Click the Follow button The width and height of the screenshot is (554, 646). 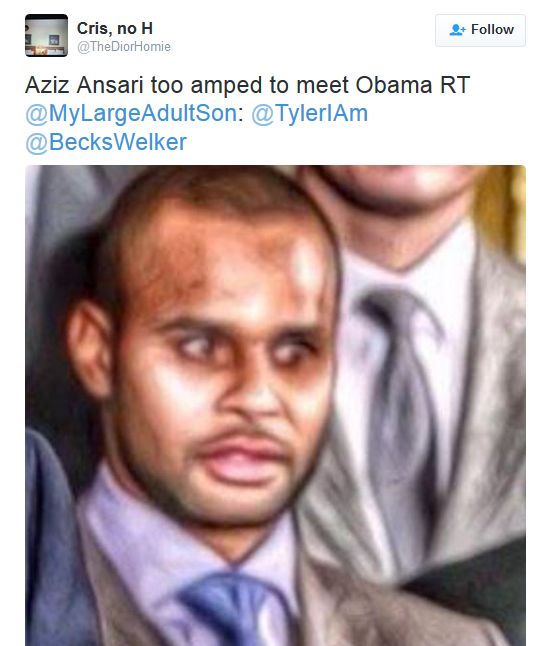click(480, 30)
